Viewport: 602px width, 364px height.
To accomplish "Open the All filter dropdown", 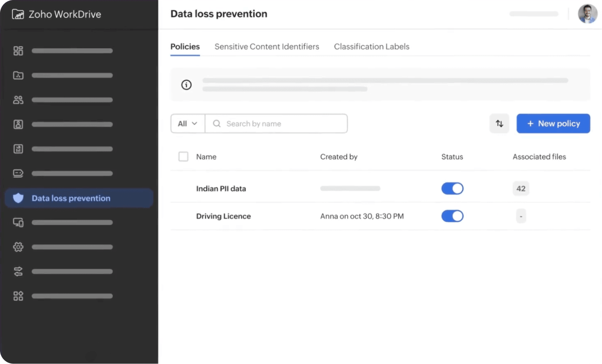I will click(x=187, y=123).
